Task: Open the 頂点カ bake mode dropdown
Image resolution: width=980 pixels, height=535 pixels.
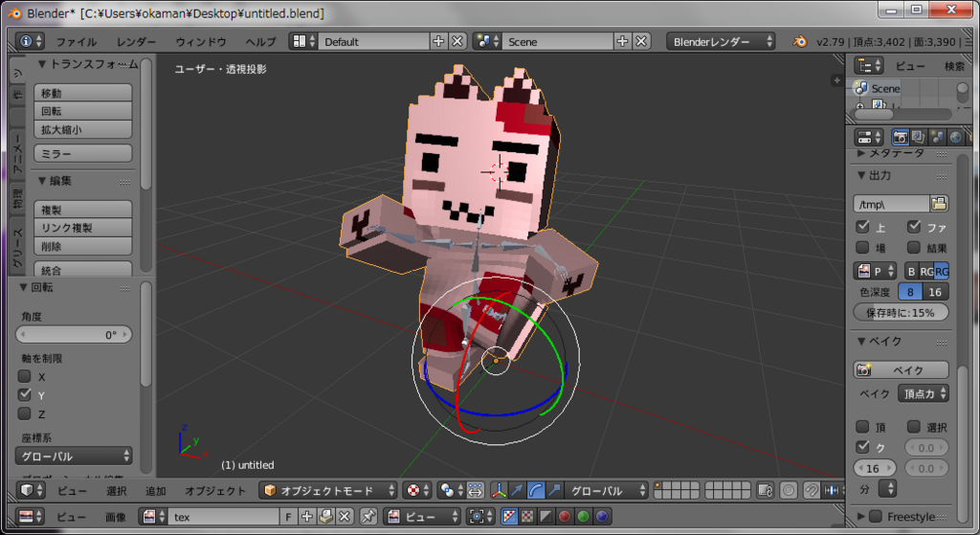Action: coord(924,393)
